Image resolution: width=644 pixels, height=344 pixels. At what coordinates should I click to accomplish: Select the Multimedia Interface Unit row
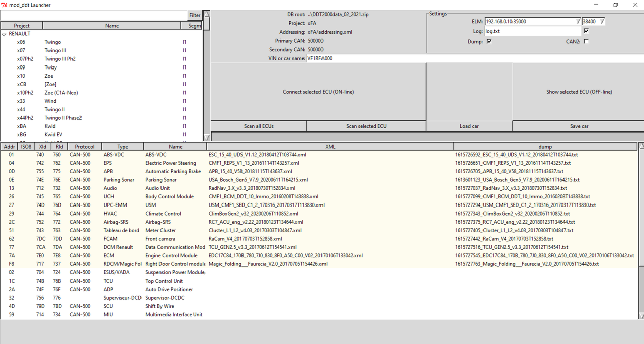click(x=319, y=315)
